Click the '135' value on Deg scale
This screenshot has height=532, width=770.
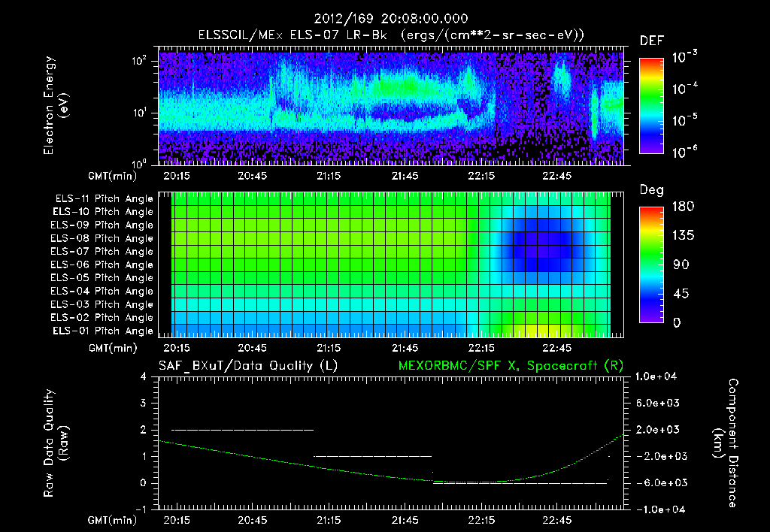point(683,235)
